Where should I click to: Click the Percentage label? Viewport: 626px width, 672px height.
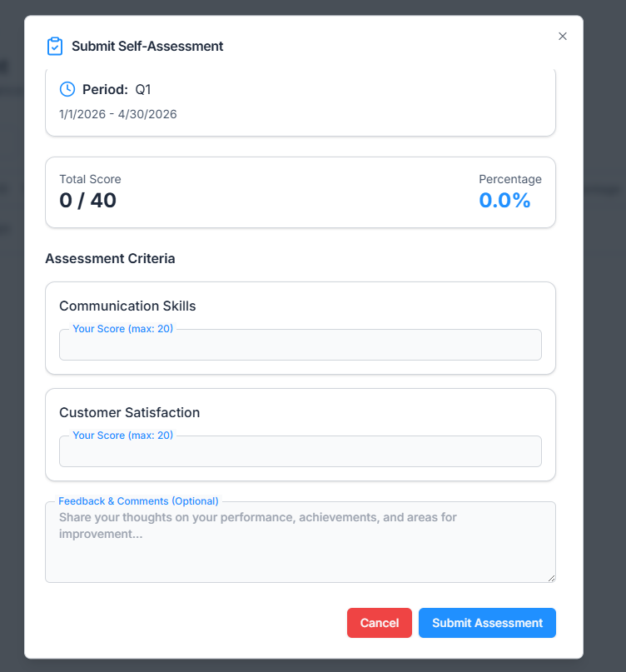click(509, 179)
